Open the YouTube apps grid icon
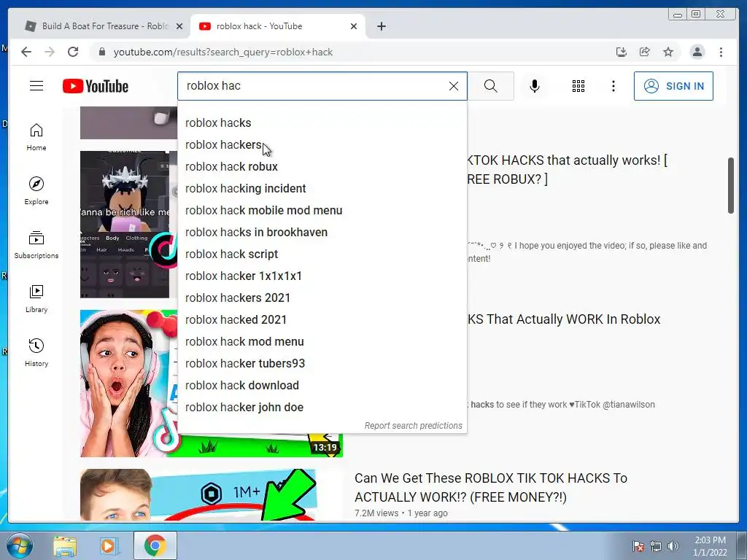This screenshot has height=560, width=747. pos(578,86)
